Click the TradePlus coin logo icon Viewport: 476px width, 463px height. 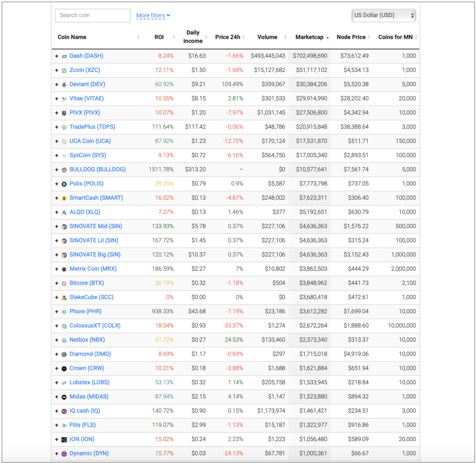[64, 127]
